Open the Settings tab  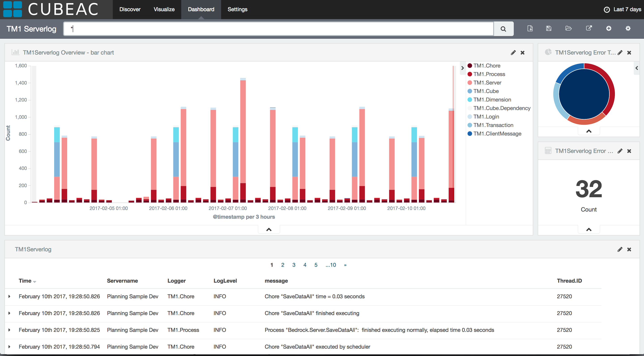[237, 9]
